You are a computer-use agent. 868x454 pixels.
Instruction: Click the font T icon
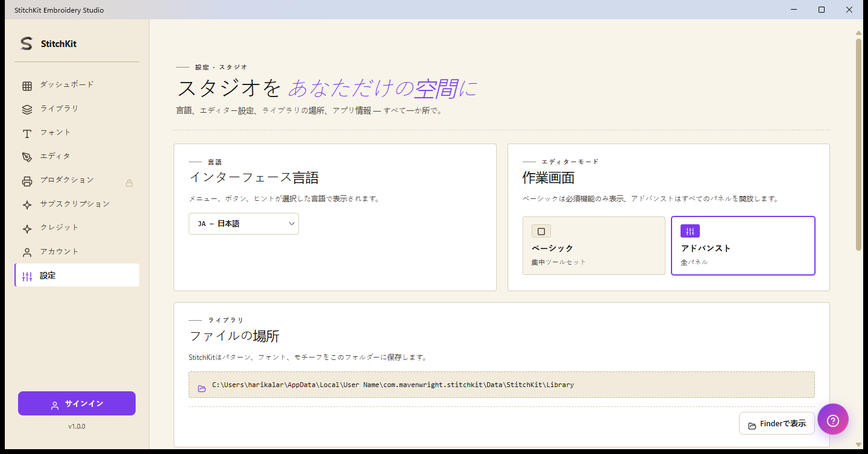(x=27, y=133)
